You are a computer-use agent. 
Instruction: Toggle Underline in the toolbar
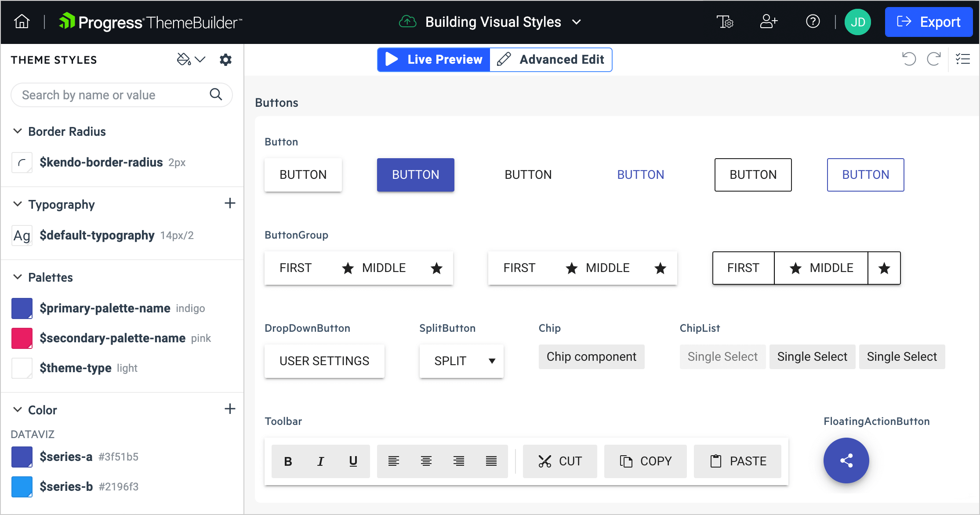pos(353,461)
